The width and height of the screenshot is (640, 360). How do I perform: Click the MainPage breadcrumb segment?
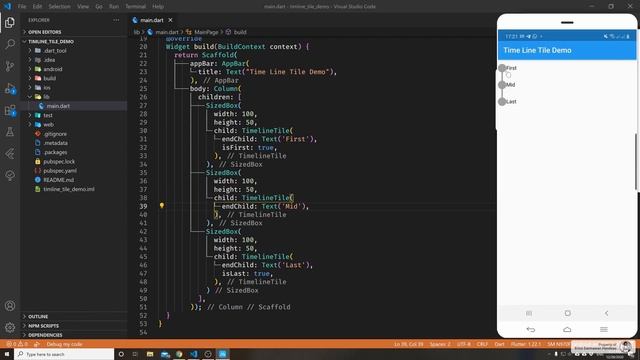206,32
